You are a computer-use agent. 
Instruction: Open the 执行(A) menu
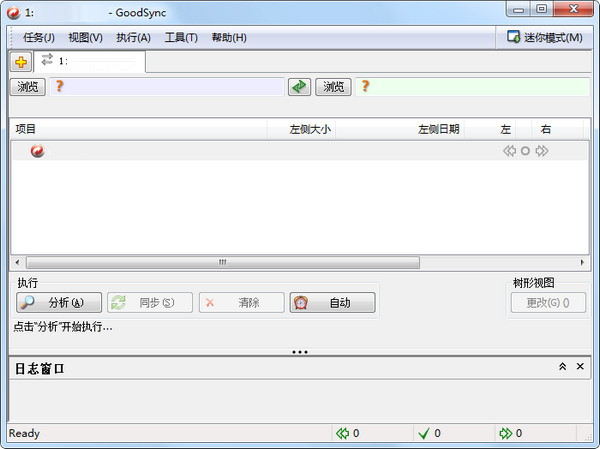click(134, 38)
